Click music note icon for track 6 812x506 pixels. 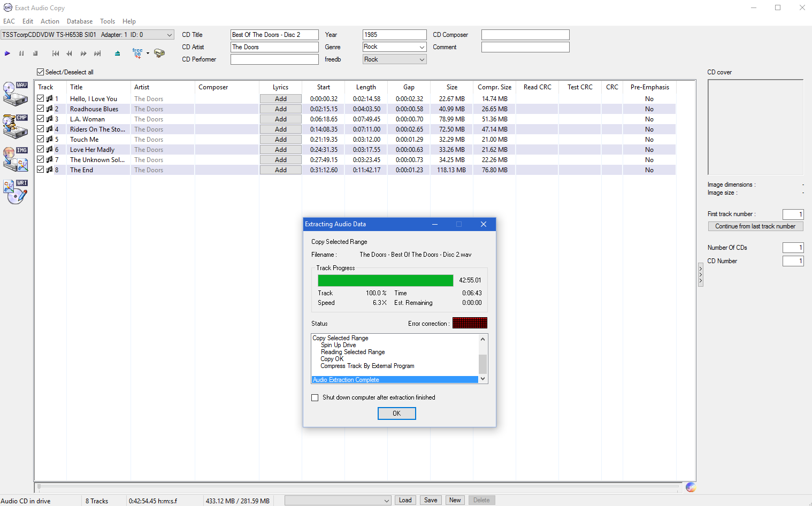tap(49, 149)
